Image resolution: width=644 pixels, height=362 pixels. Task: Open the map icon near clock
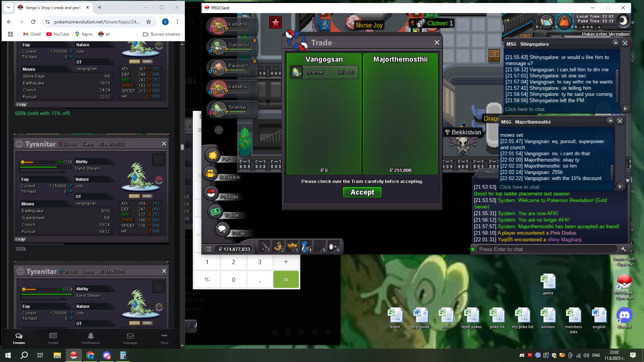point(546,22)
